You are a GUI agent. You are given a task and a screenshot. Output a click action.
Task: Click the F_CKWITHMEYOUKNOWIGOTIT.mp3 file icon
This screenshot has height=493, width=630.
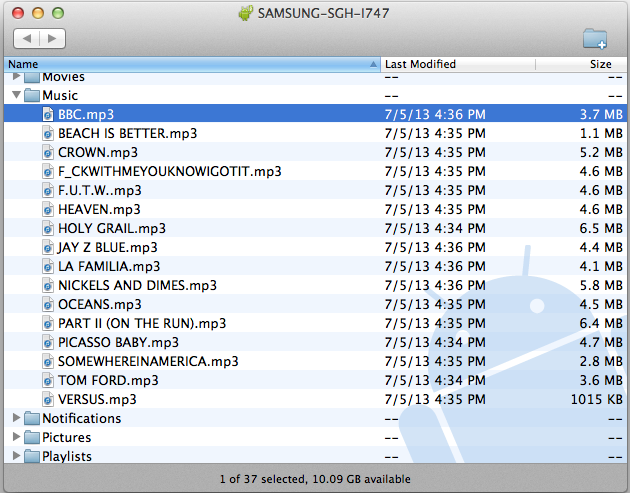(48, 171)
